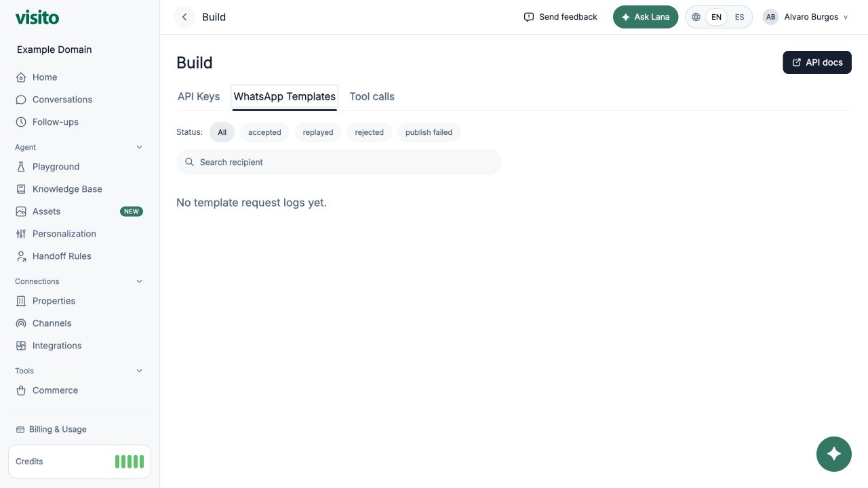Open Integrations page
Viewport: 868px width, 488px height.
coord(79,346)
